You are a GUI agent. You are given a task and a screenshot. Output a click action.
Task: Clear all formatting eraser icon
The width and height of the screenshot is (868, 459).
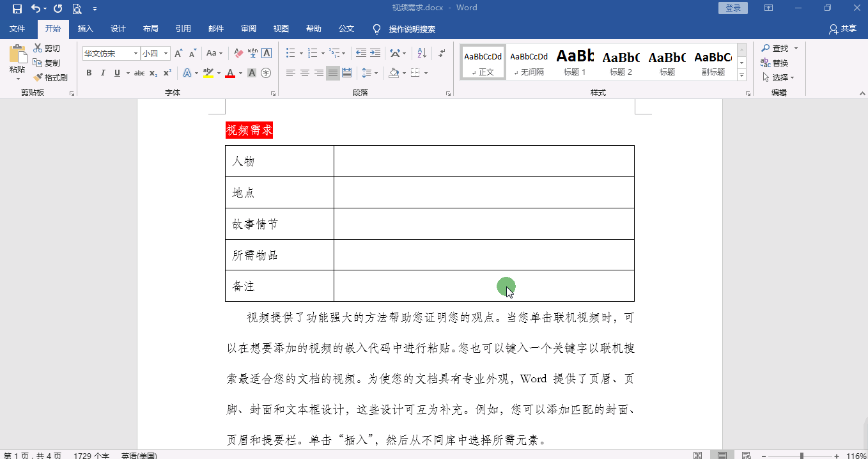coord(238,54)
